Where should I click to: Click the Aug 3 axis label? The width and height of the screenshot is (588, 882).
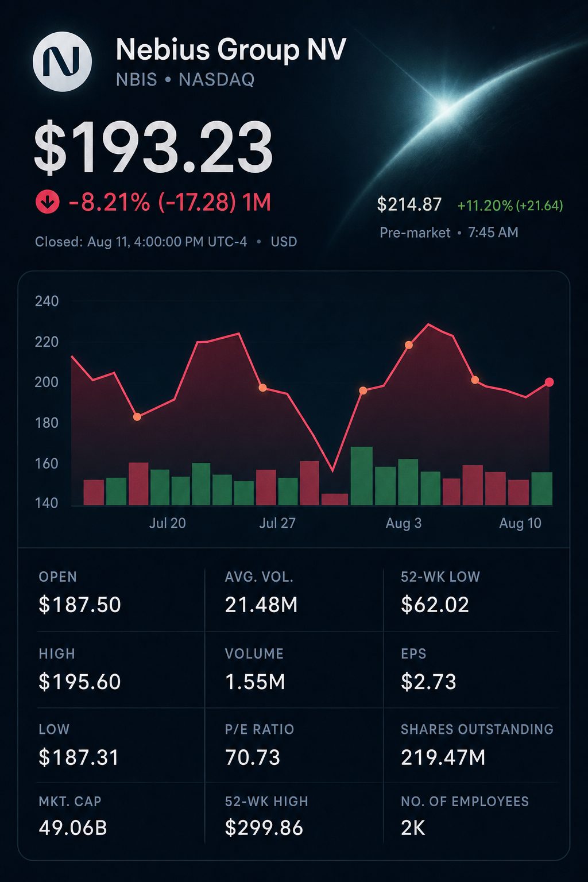[404, 523]
